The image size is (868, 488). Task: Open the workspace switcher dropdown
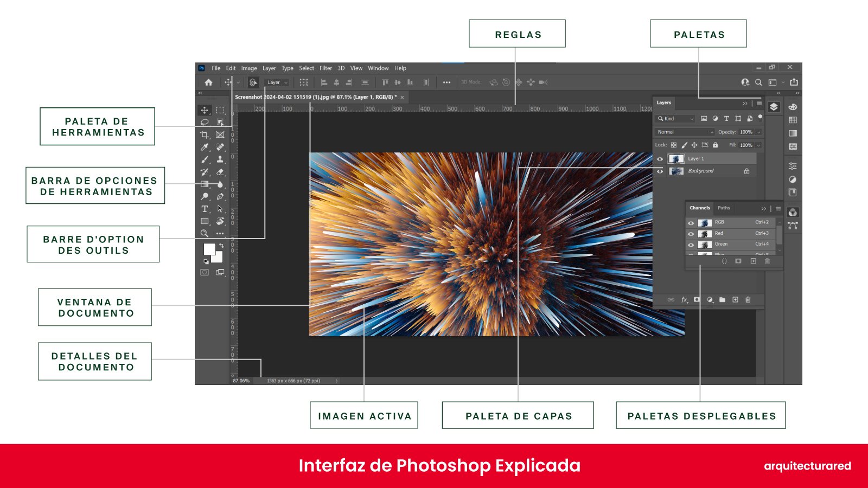point(776,82)
